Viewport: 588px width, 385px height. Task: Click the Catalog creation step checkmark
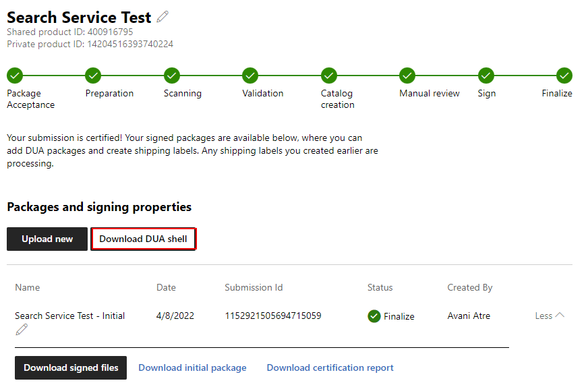tap(329, 76)
